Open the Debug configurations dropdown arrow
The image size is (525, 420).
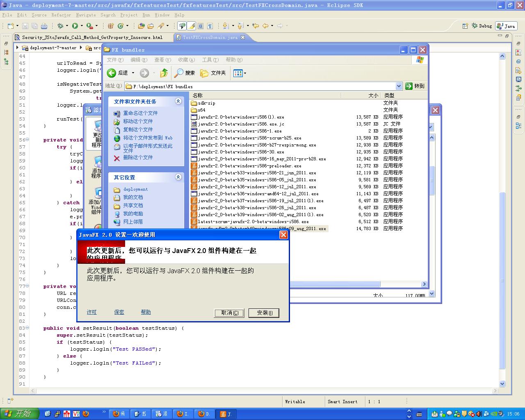[x=67, y=26]
